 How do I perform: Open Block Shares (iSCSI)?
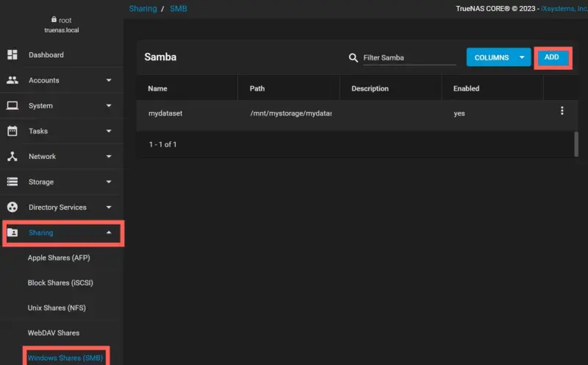click(x=60, y=283)
